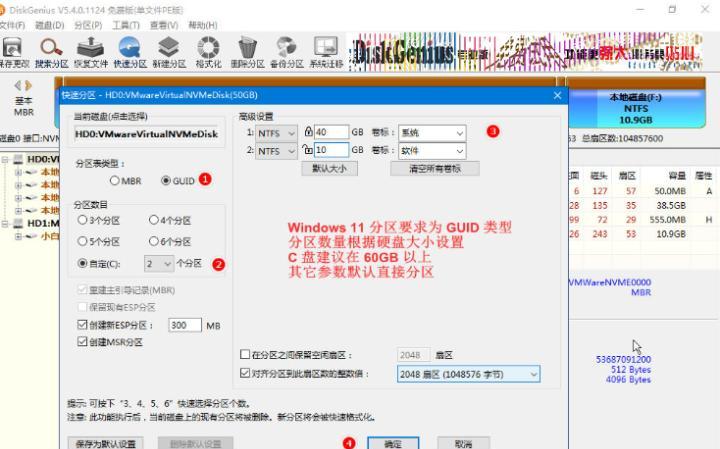
Task: Open the System Migration tool
Action: pos(326,53)
